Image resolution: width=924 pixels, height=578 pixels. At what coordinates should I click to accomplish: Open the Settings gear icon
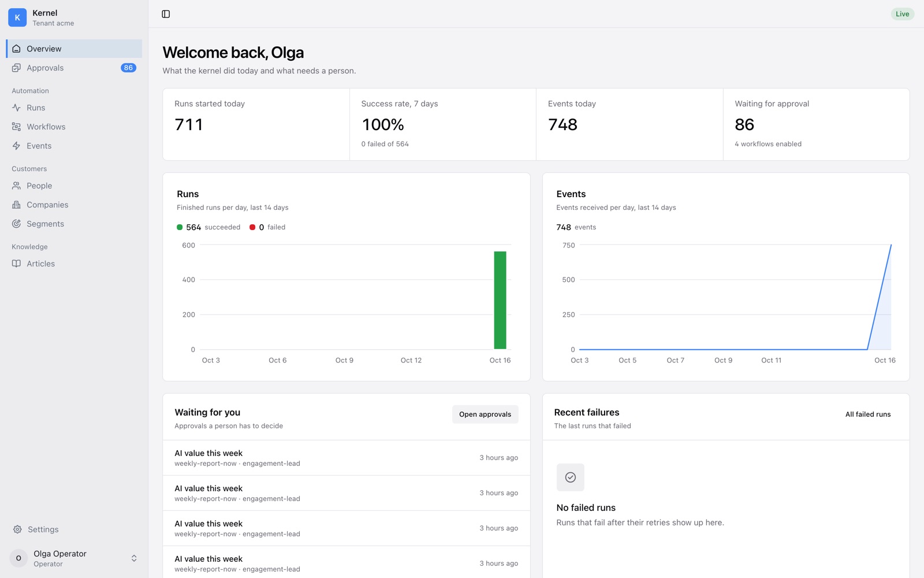pyautogui.click(x=17, y=529)
